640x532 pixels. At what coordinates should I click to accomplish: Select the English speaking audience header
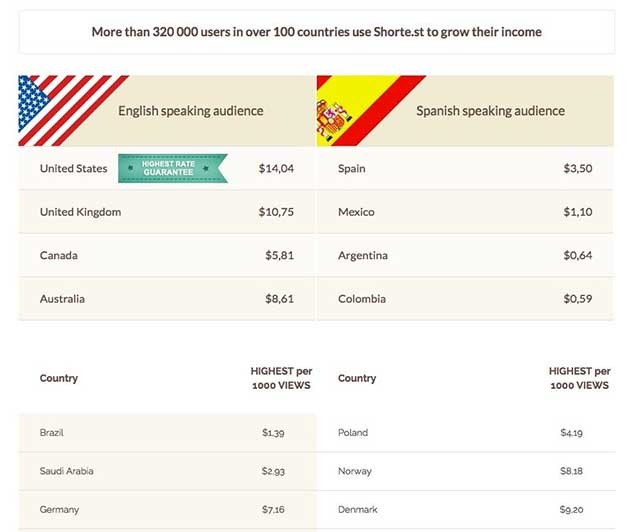coord(190,111)
